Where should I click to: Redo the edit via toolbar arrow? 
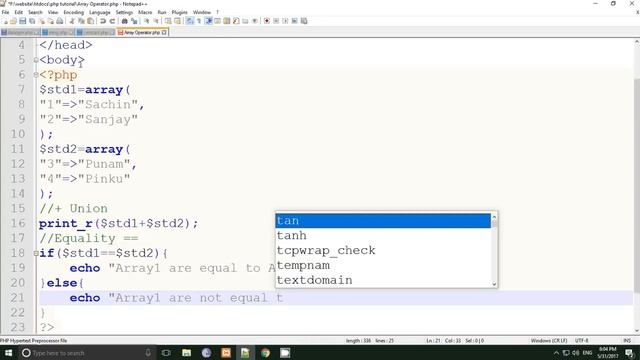(112, 21)
